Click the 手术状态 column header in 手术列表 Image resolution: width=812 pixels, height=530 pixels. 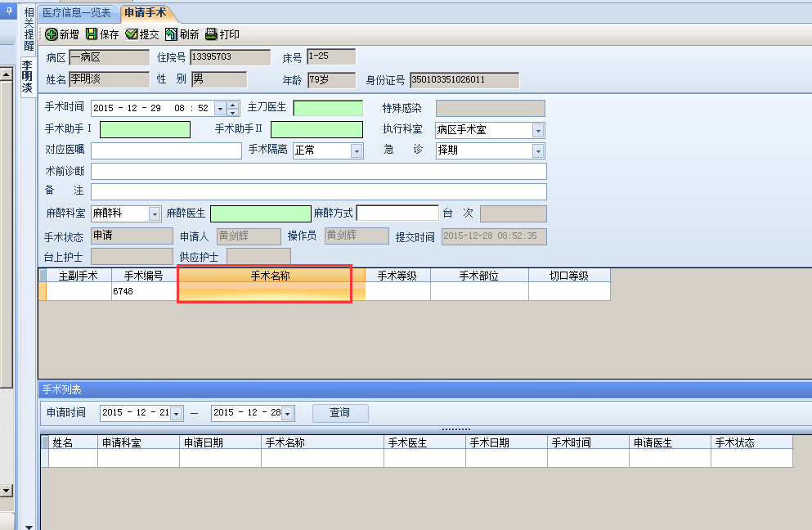(751, 442)
